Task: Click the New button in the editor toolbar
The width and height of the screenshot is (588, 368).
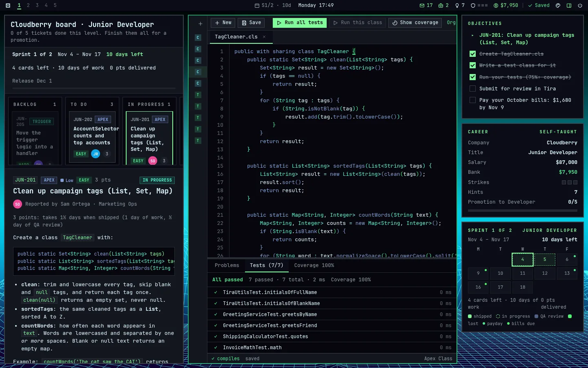Action: [223, 23]
